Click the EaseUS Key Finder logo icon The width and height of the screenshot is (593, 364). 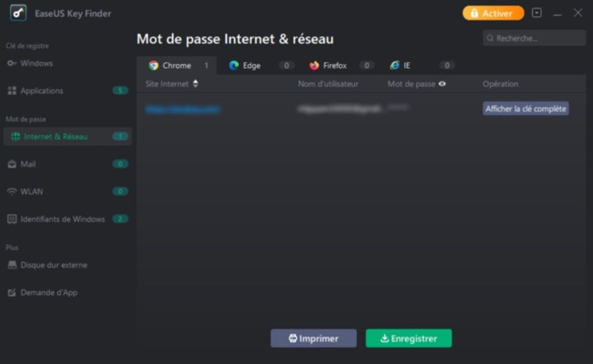pos(18,13)
